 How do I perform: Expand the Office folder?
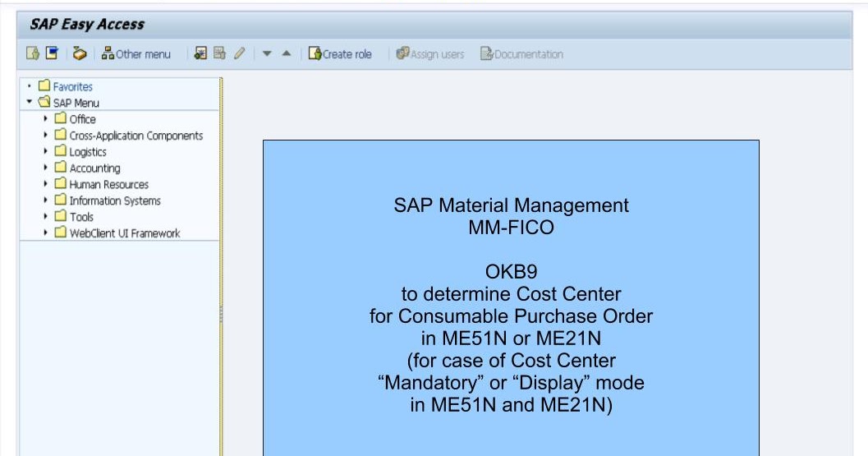45,118
